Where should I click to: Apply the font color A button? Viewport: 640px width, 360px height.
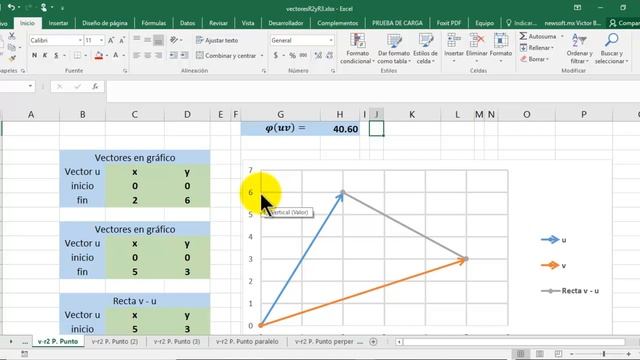(x=116, y=56)
